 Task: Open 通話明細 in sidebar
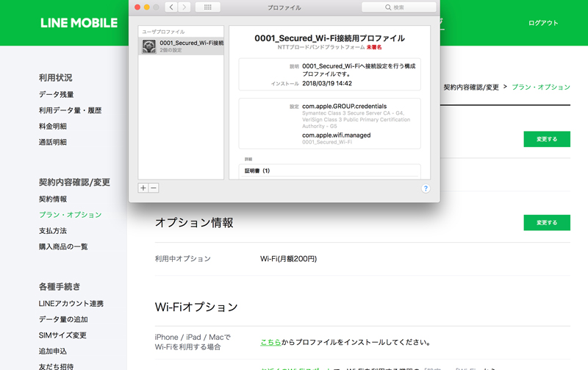(52, 142)
